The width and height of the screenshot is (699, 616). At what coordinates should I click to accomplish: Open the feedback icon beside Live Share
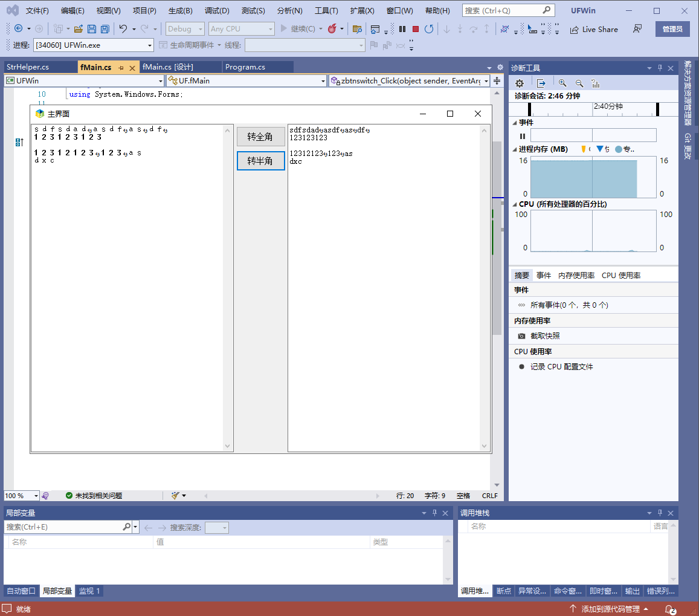click(637, 28)
